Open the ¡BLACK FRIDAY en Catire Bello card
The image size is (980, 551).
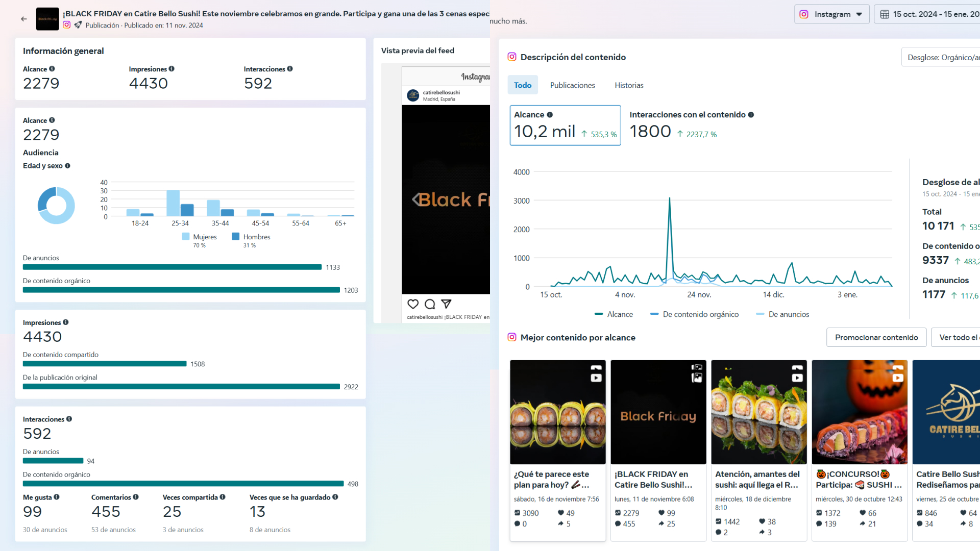pyautogui.click(x=658, y=450)
